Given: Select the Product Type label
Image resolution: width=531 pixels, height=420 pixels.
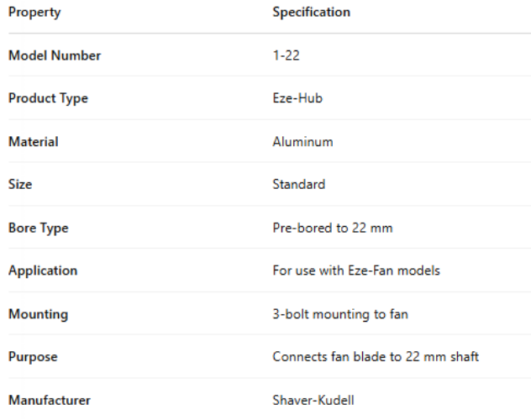Looking at the screenshot, I should tap(48, 98).
